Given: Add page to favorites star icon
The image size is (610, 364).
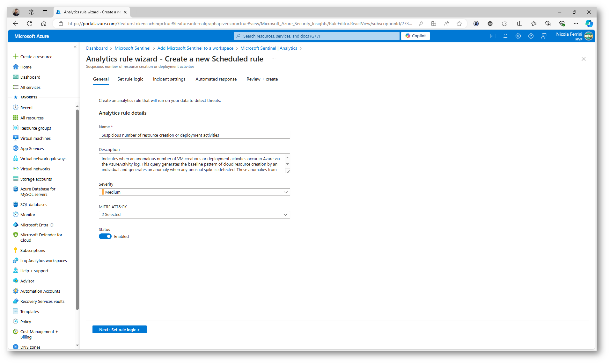Looking at the screenshot, I should 459,24.
